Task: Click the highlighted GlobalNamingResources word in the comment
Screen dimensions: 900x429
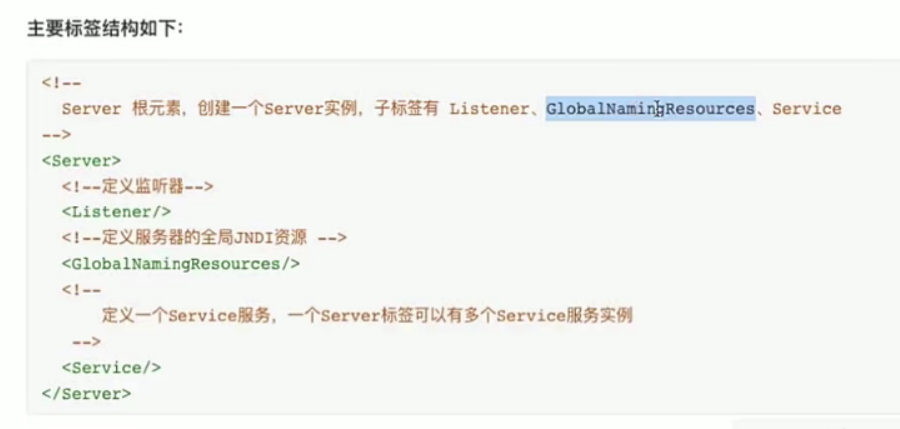Action: click(x=650, y=108)
